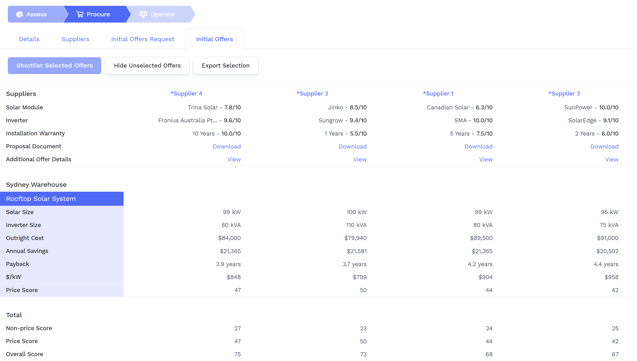Go to the Operate stage
Viewport: 637px width, 361px height.
[162, 14]
